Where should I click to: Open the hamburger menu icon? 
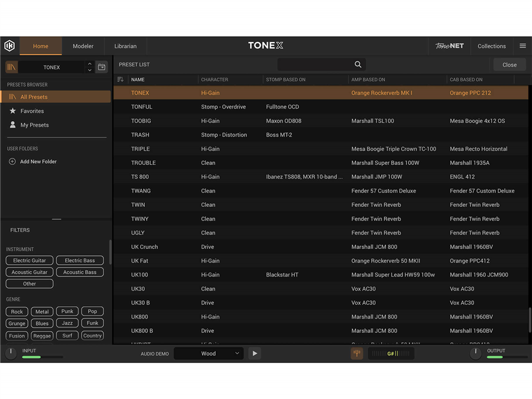(x=523, y=46)
